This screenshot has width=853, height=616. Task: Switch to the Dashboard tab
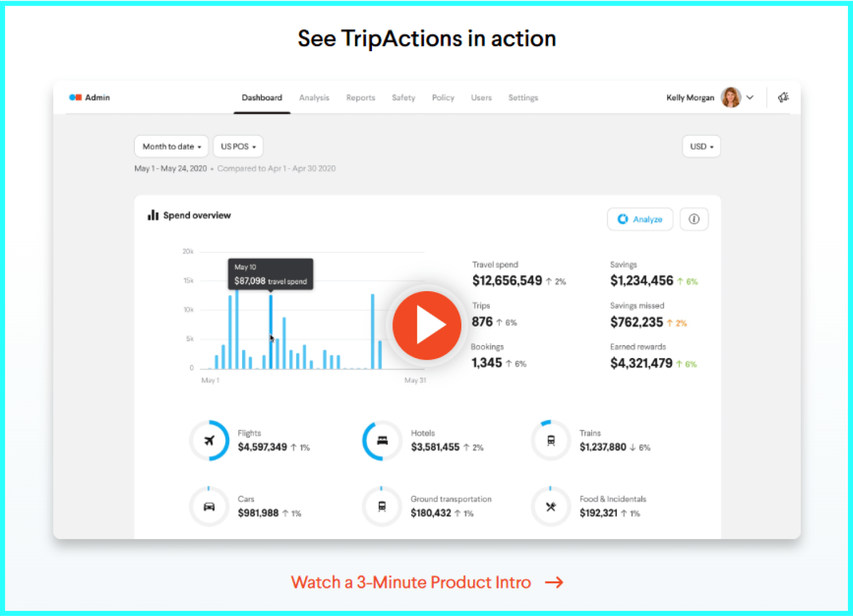(262, 98)
